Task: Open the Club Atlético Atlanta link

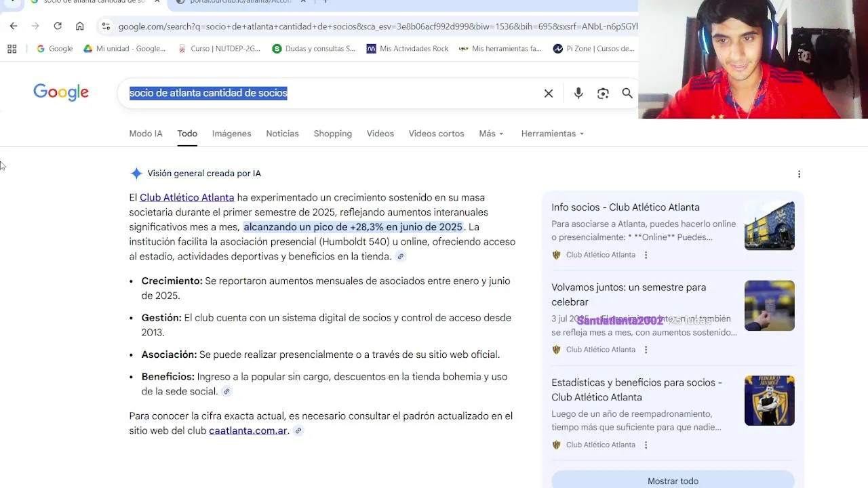Action: tap(186, 198)
